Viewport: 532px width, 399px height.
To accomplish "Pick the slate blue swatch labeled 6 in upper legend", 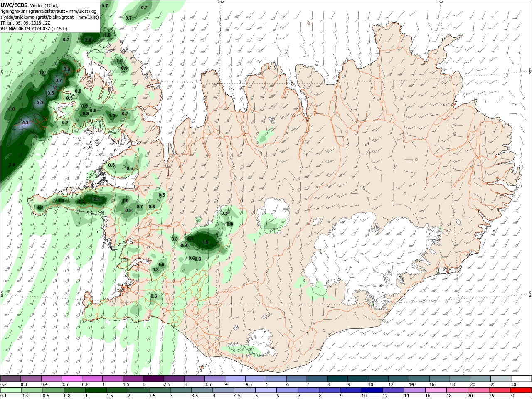I will 296,379.
